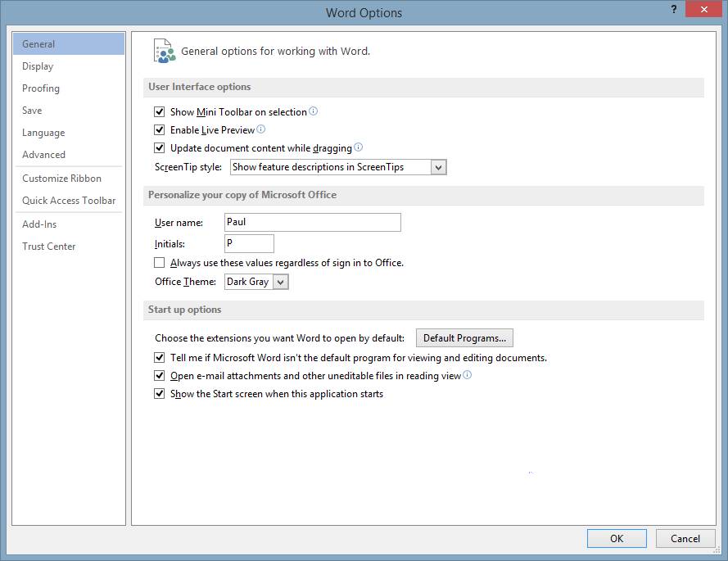Toggle Open e-mail attachments in reading view

pyautogui.click(x=160, y=375)
